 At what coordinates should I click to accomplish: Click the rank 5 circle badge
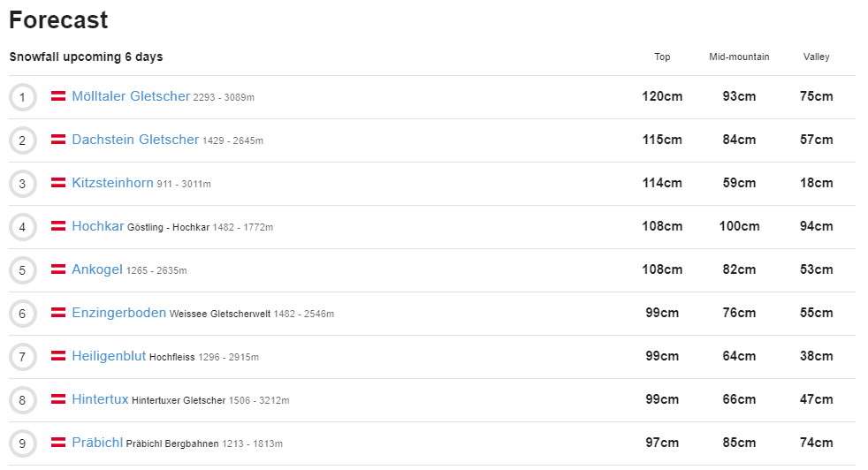pos(22,270)
